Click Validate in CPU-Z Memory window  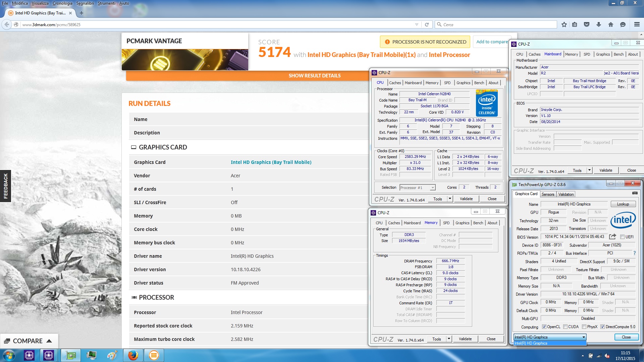tap(465, 339)
